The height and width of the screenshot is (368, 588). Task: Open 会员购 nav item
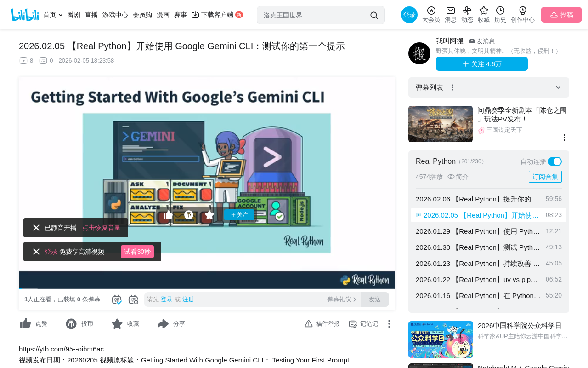click(x=142, y=15)
